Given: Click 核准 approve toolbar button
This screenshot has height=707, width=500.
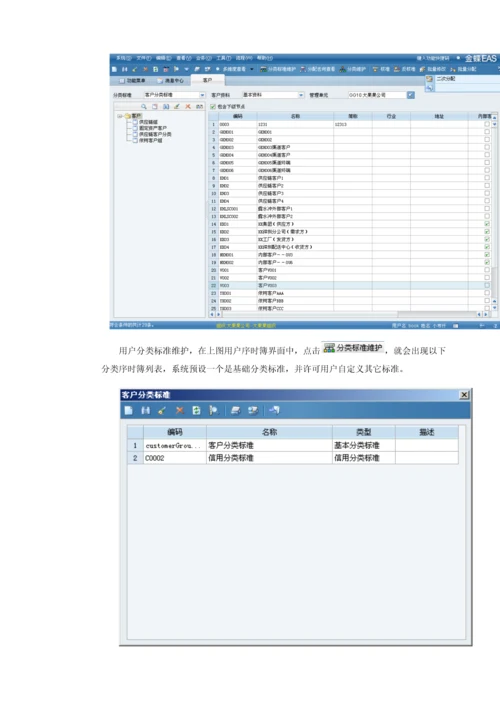Looking at the screenshot, I should point(381,69).
